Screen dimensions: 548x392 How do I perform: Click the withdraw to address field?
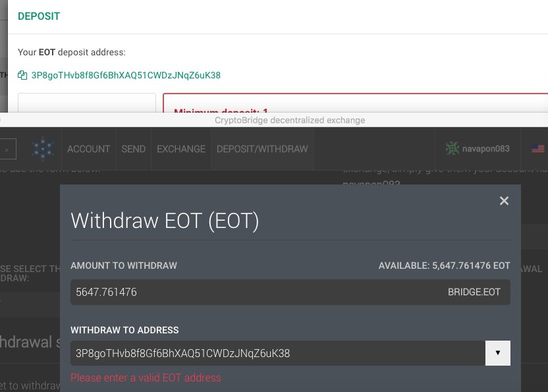(278, 353)
